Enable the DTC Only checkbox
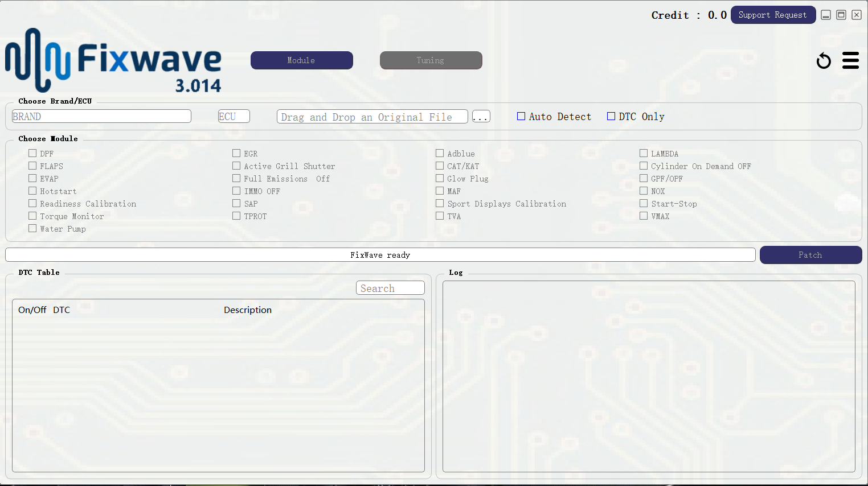The height and width of the screenshot is (486, 868). 611,116
